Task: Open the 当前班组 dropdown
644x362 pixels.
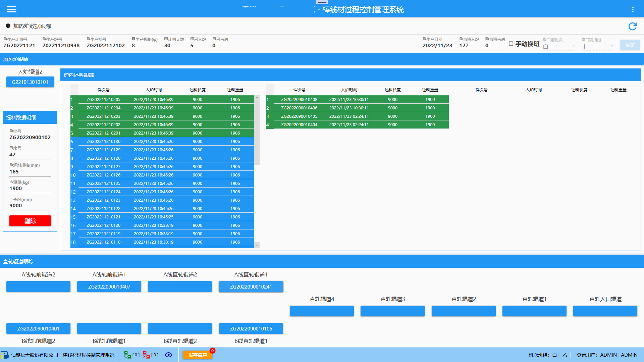Action: point(597,46)
